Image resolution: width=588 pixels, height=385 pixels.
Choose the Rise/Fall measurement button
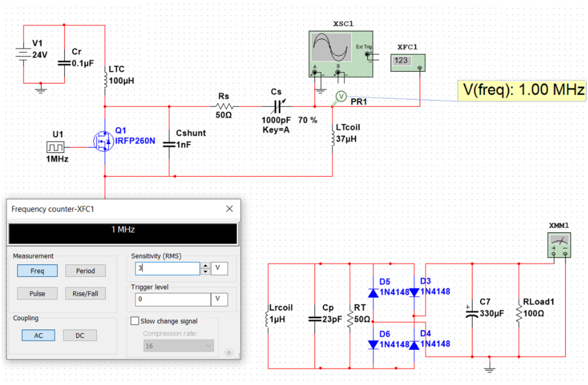click(85, 294)
